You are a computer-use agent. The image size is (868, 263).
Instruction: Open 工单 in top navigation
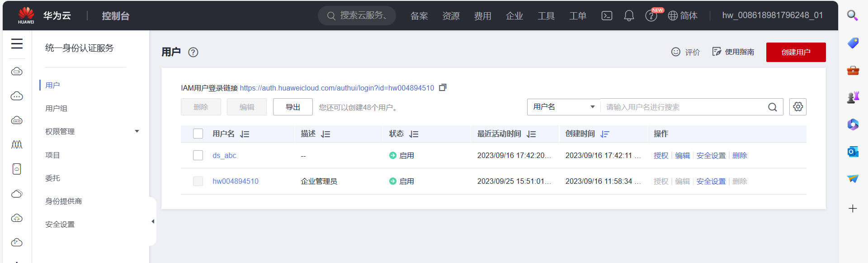(x=577, y=16)
